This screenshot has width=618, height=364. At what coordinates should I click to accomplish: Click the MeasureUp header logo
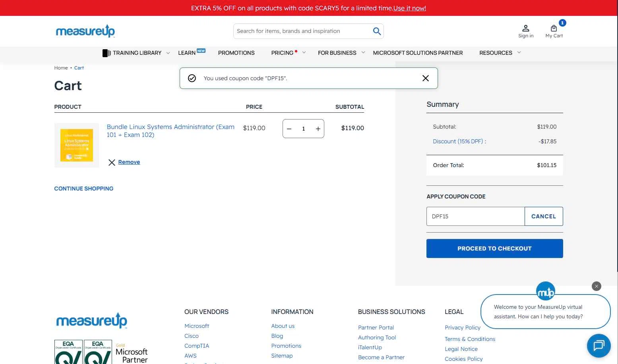[x=85, y=31]
